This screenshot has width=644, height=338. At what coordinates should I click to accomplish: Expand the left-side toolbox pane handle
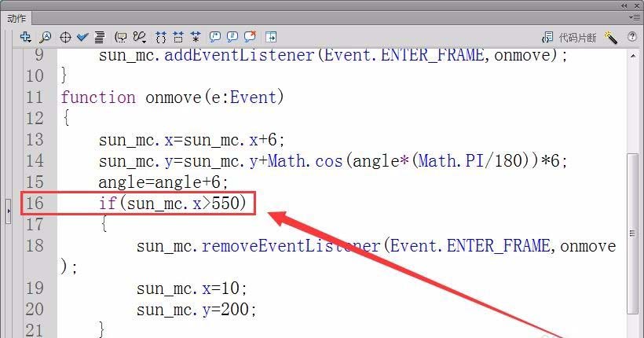[x=8, y=211]
